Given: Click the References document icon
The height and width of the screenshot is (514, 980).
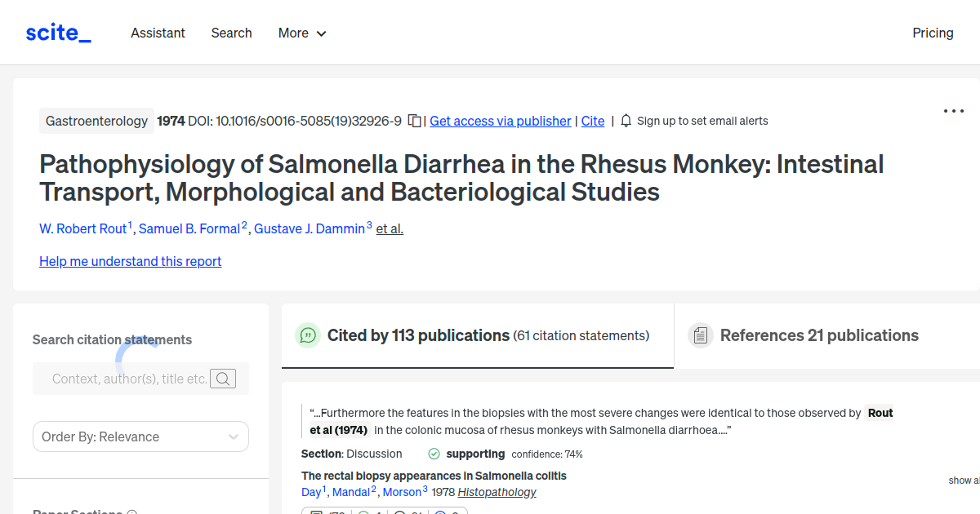Looking at the screenshot, I should (x=701, y=335).
